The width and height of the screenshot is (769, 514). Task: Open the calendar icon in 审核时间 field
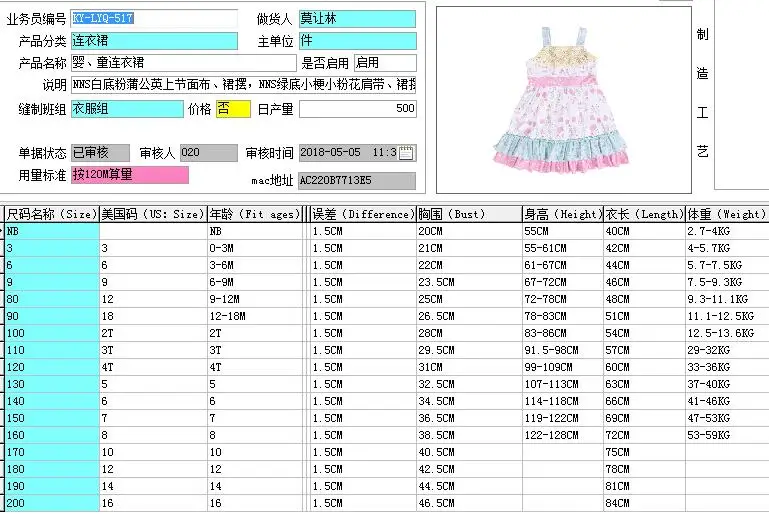pyautogui.click(x=406, y=153)
